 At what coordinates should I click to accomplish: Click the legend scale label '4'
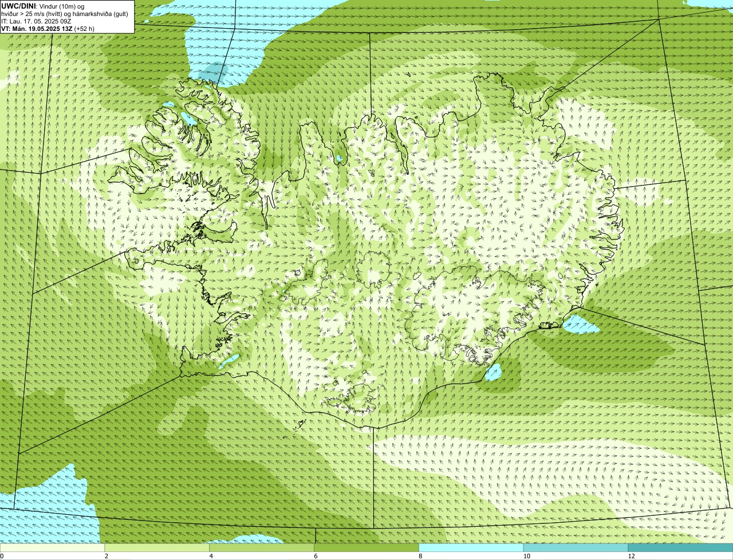tap(211, 556)
